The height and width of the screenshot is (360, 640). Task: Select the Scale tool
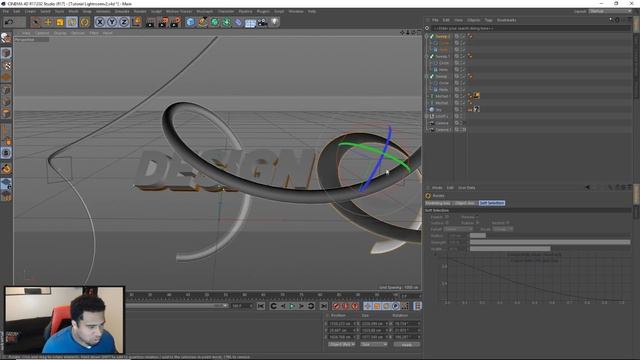60,22
